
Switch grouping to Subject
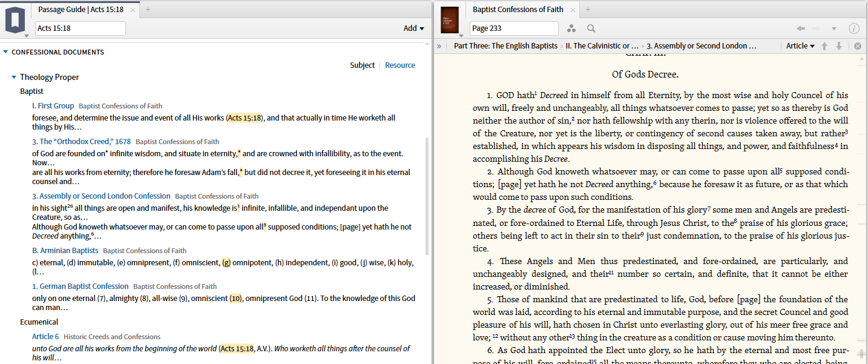362,65
